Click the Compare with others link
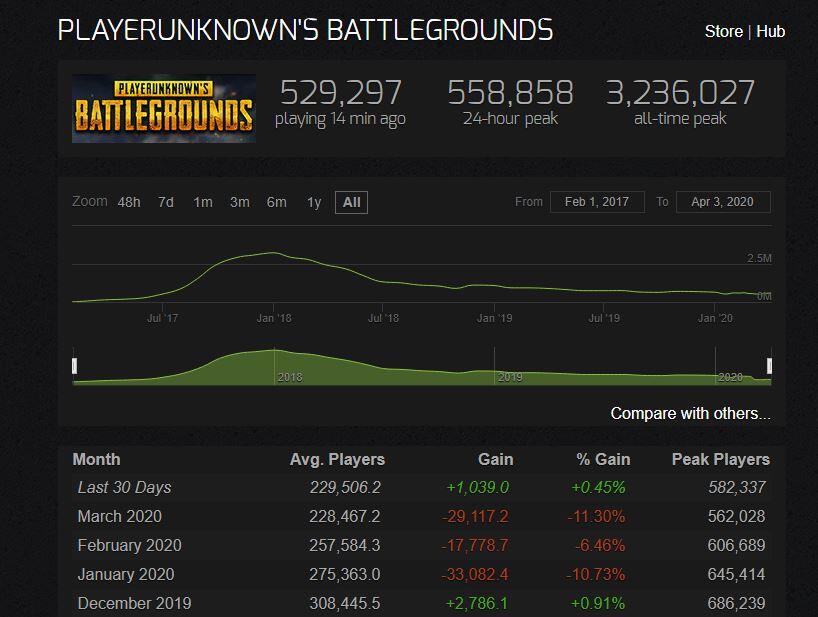Image resolution: width=818 pixels, height=617 pixels. click(690, 413)
